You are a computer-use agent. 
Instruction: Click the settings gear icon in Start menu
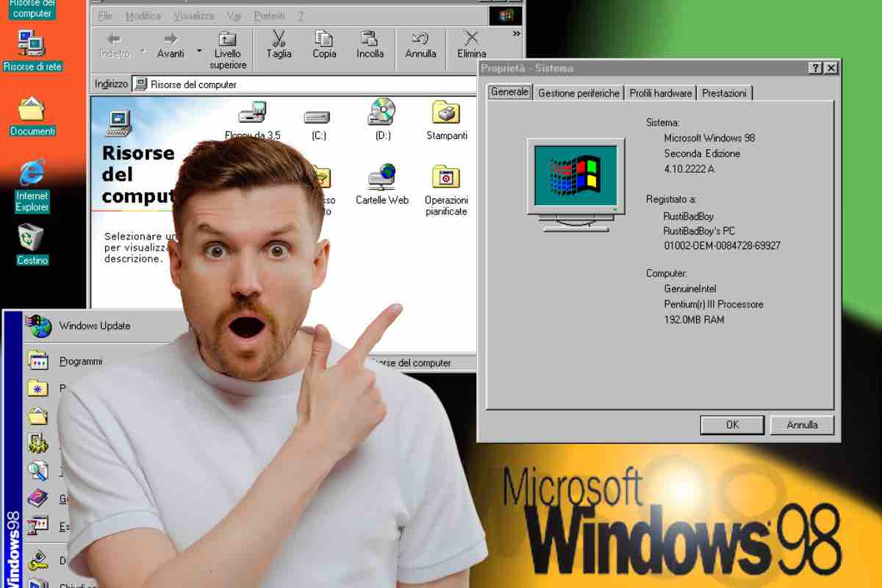(37, 443)
